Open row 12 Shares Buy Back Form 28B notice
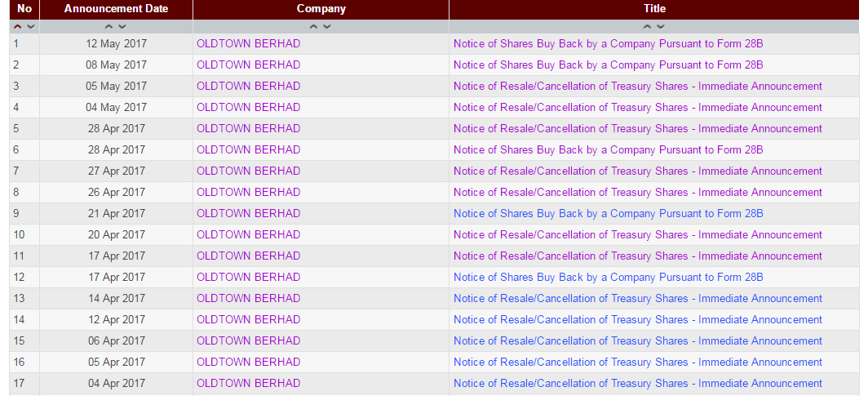Screen dimensions: 868x396 click(609, 278)
